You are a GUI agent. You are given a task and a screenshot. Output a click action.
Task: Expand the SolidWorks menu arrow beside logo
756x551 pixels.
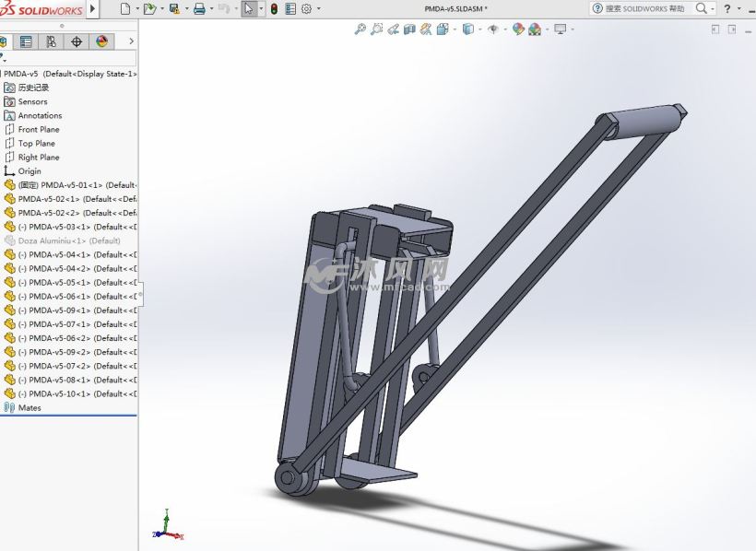(x=92, y=8)
